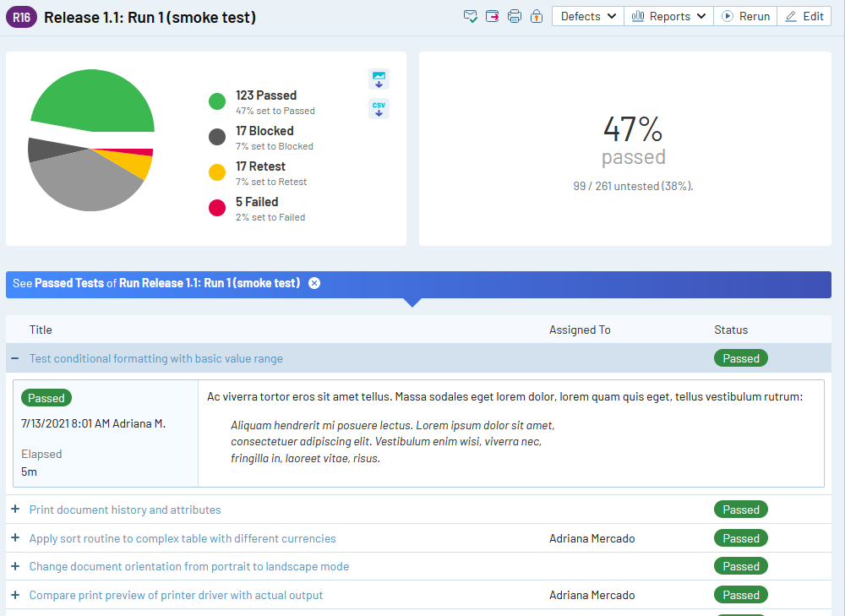Open Compare print preview test link
Image resolution: width=845 pixels, height=616 pixels.
click(x=176, y=595)
